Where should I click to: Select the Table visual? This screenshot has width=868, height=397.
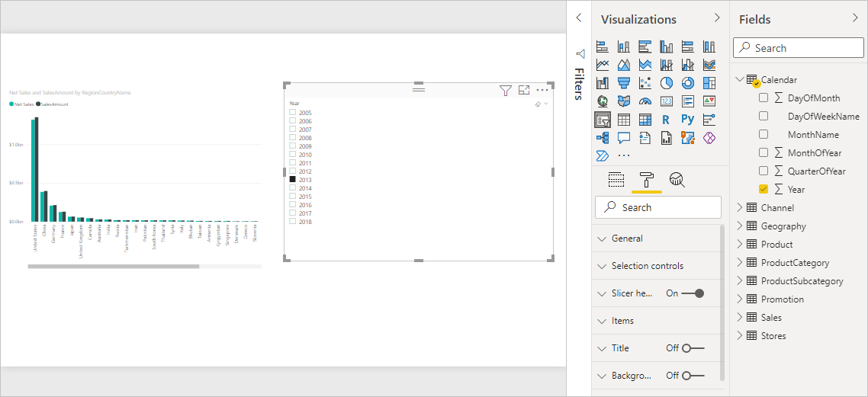point(623,120)
